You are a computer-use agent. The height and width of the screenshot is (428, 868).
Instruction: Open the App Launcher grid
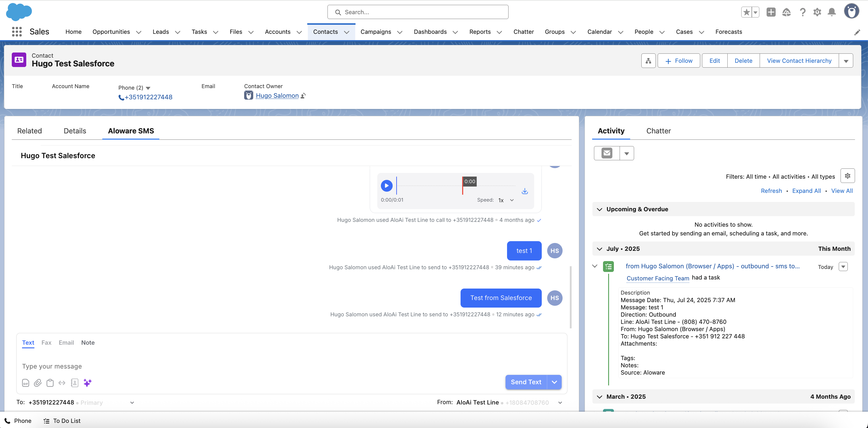(x=17, y=32)
